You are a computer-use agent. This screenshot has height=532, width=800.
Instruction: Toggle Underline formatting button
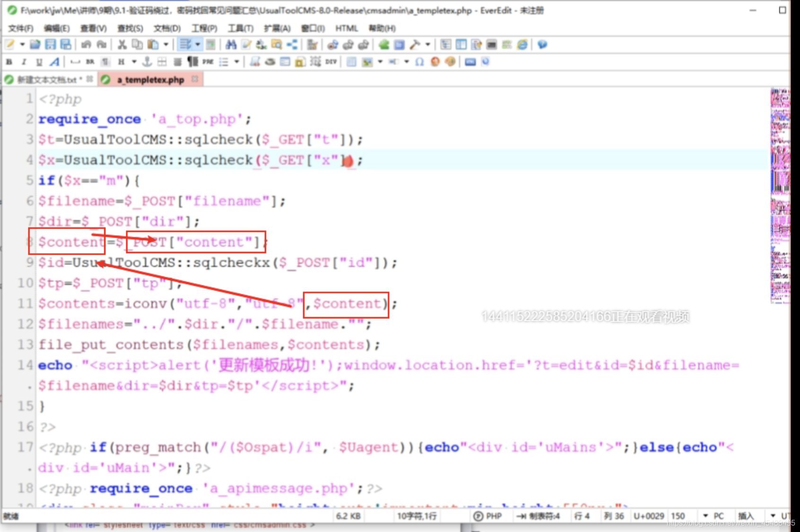[x=39, y=61]
